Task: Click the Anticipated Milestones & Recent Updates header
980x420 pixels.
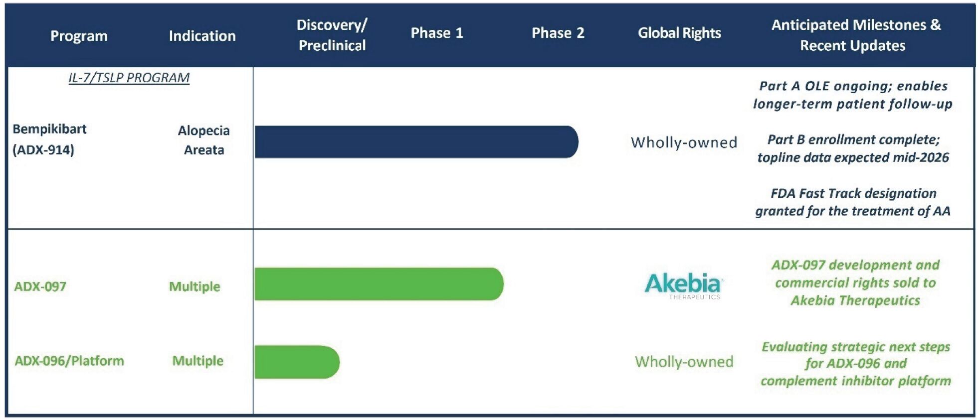Action: 856,35
